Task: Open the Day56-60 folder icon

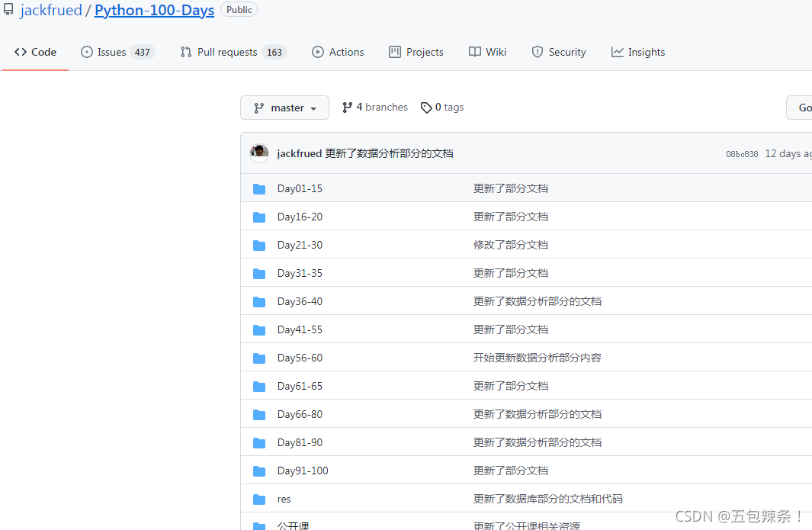Action: point(259,358)
